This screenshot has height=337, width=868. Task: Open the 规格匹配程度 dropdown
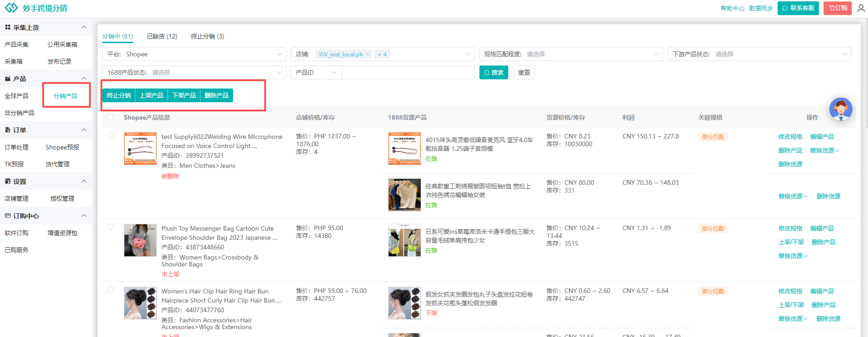point(571,54)
